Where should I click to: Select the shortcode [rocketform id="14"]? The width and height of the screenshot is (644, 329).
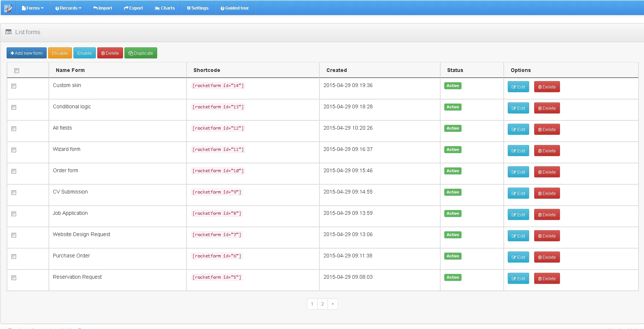pos(218,86)
